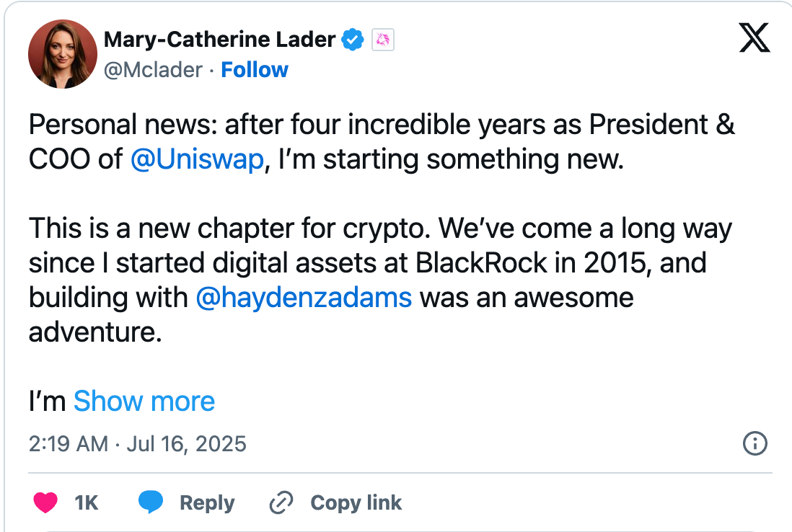Image resolution: width=792 pixels, height=532 pixels.
Task: Click the X logo icon
Action: (x=754, y=38)
